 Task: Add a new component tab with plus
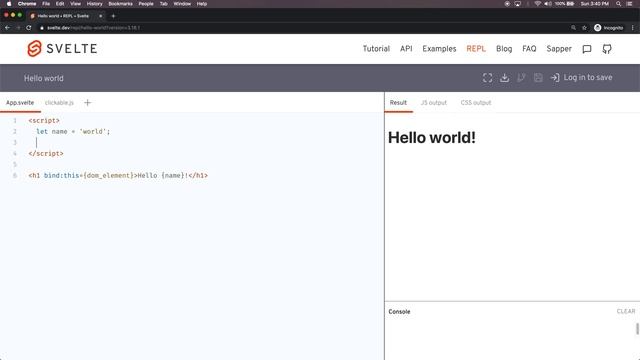87,102
